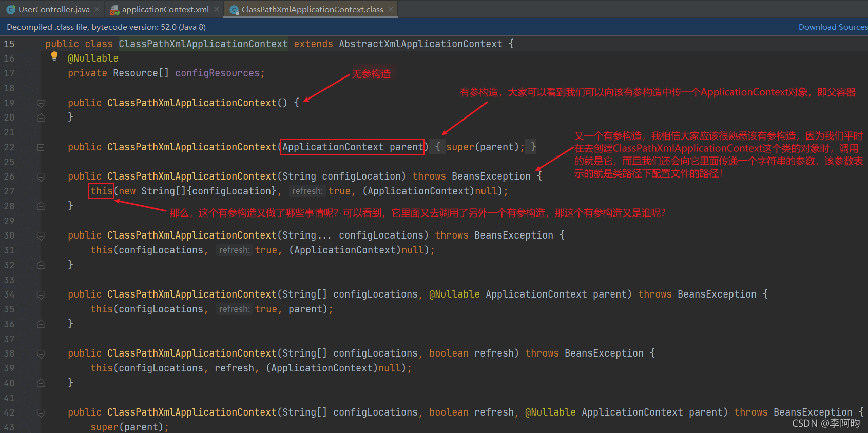Image resolution: width=868 pixels, height=433 pixels.
Task: Collapse the constructor fold at line 34
Action: point(41,295)
